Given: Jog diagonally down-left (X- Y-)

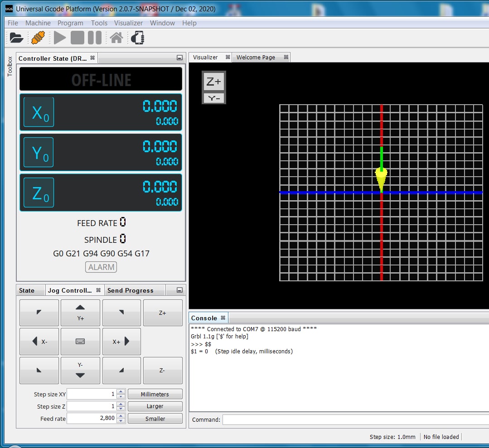Looking at the screenshot, I should tap(39, 371).
